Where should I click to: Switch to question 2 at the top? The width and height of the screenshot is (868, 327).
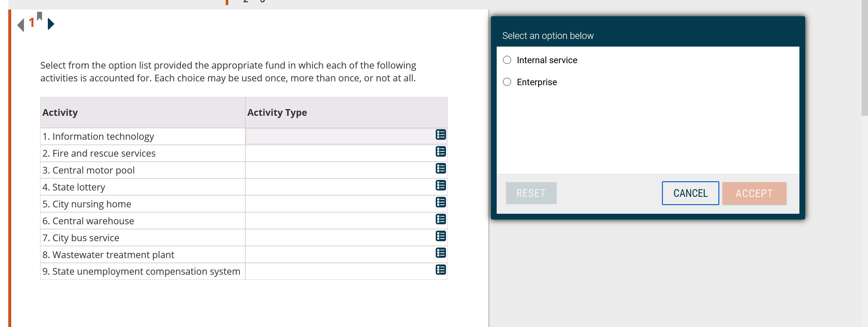pos(245,1)
